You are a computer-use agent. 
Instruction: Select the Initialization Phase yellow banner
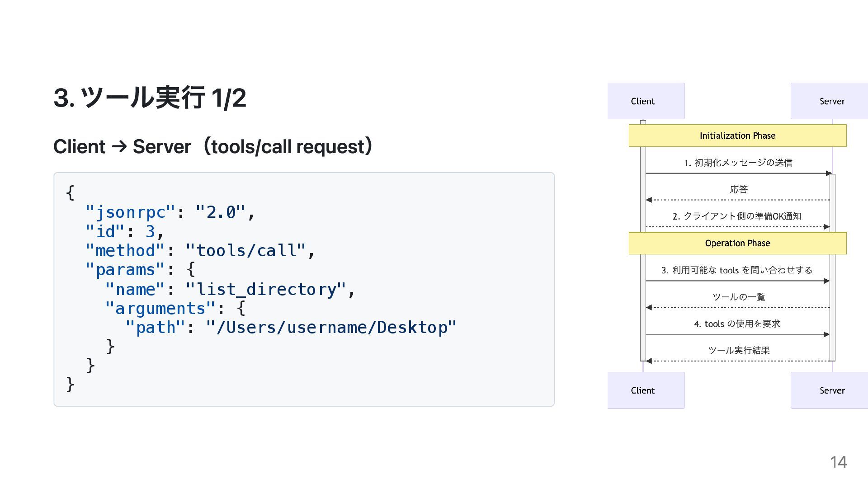737,136
